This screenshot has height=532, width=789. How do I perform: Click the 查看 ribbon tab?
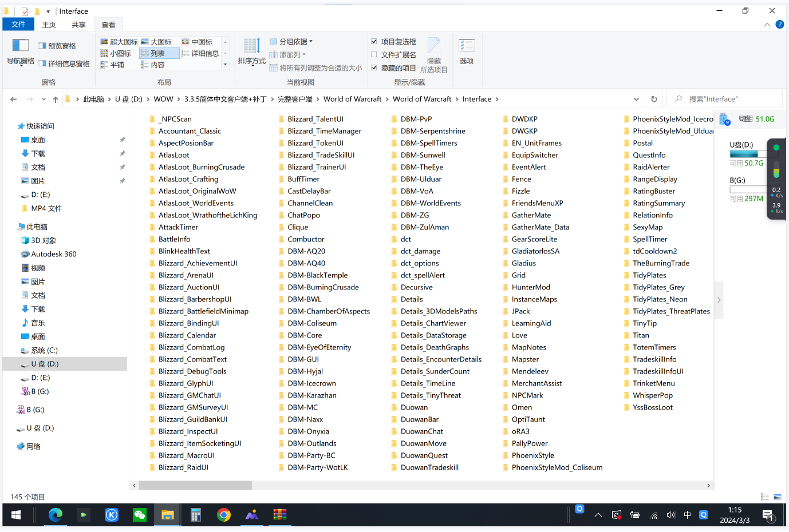108,25
